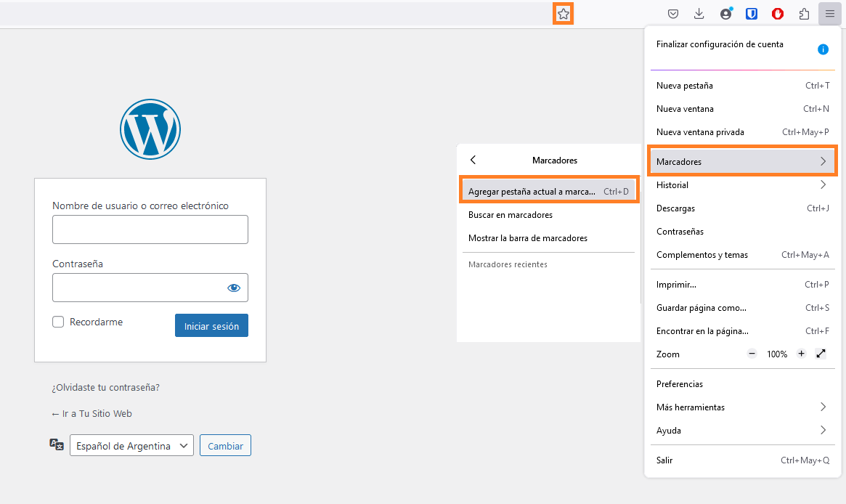This screenshot has width=846, height=504.
Task: Expand the Historial submenu
Action: [x=741, y=185]
